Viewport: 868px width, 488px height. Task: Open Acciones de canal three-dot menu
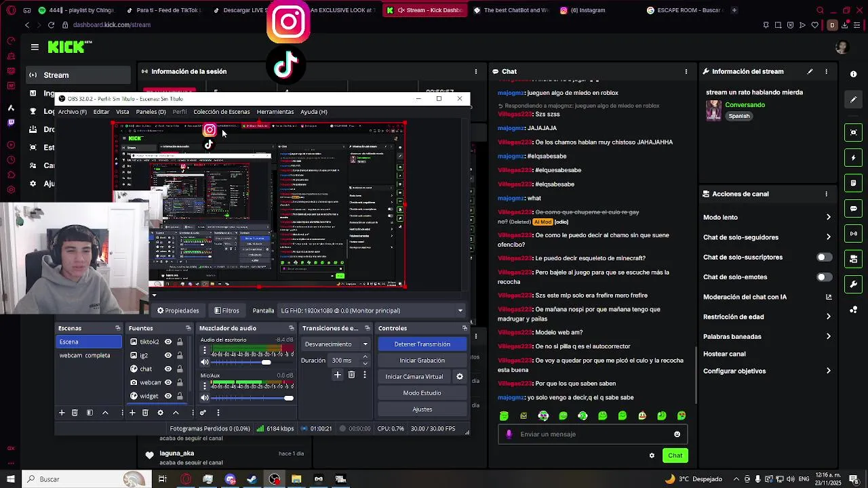pos(826,194)
